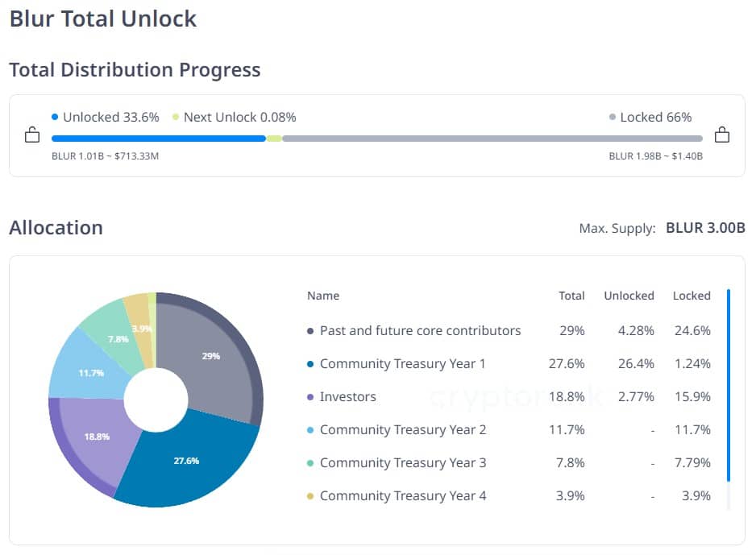Select Community Treasury Year 1 row
756x555 pixels.
(x=402, y=364)
